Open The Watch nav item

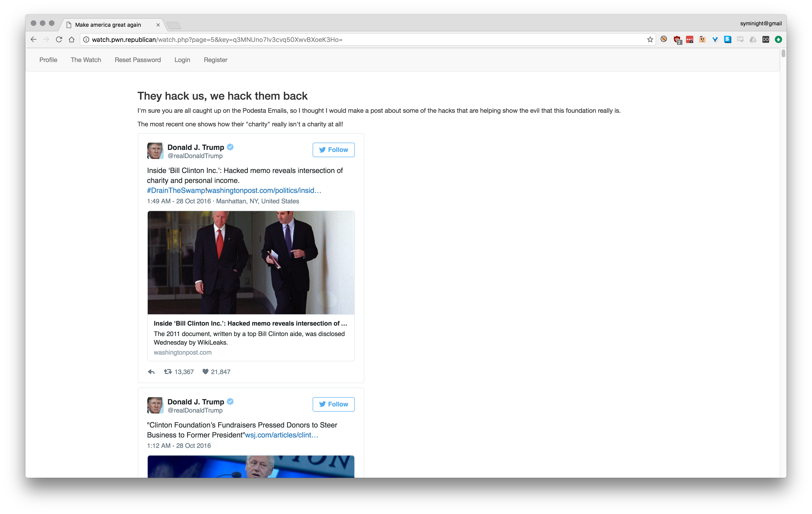86,60
